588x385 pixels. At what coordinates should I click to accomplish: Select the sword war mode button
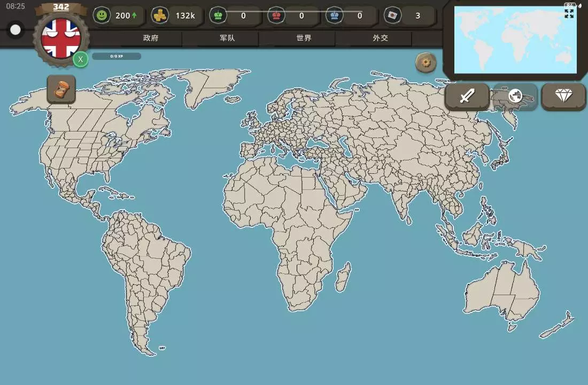tap(467, 96)
